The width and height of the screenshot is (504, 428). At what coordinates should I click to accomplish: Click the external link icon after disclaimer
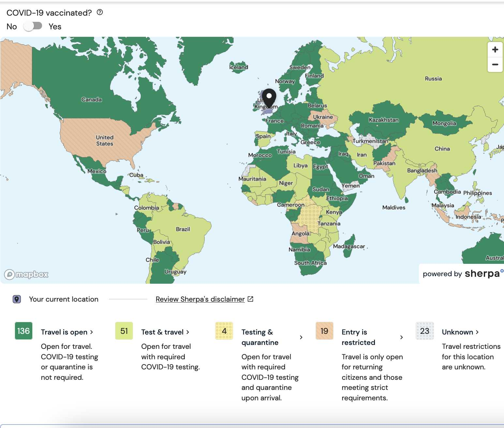click(x=250, y=299)
